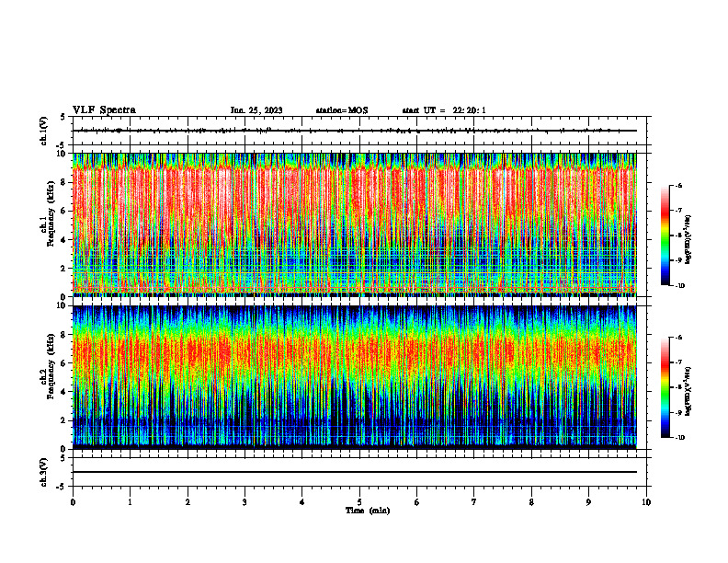Click the "Jan. 25, 2023" date text
This screenshot has width=728, height=563.
[256, 110]
